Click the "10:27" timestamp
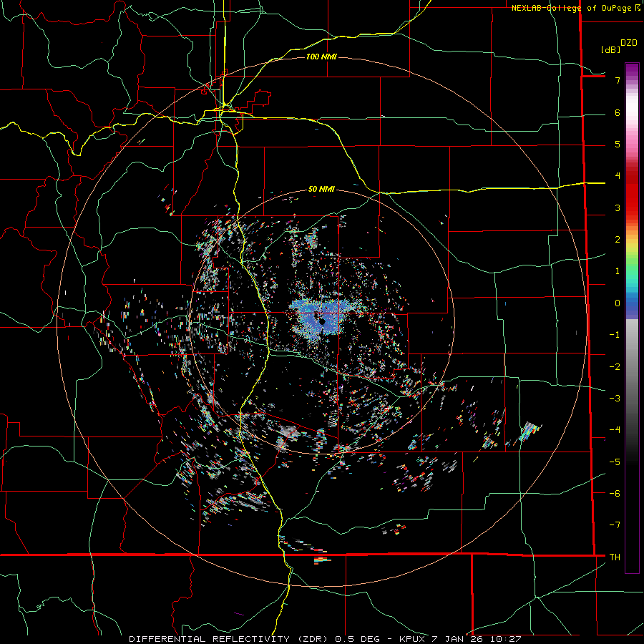Viewport: 644px width, 644px height. [x=504, y=639]
